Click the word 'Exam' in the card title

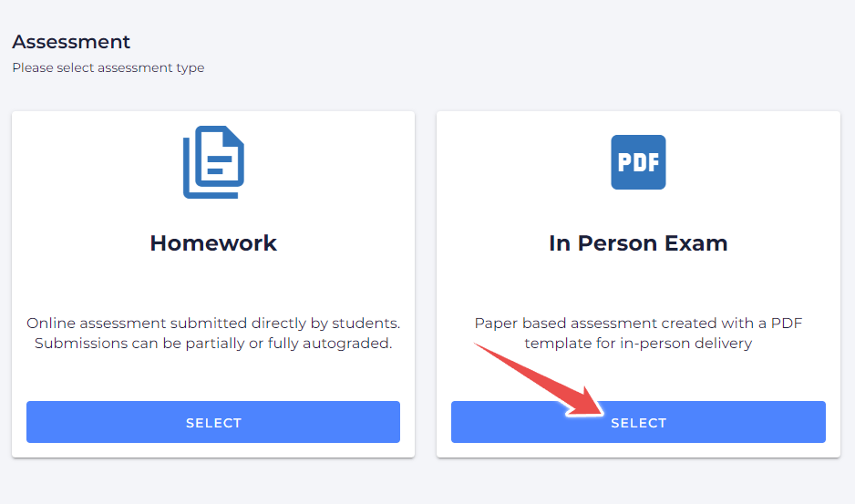pos(697,243)
